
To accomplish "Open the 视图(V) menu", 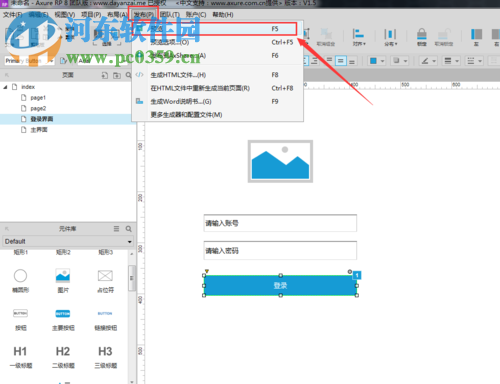I will (x=65, y=15).
